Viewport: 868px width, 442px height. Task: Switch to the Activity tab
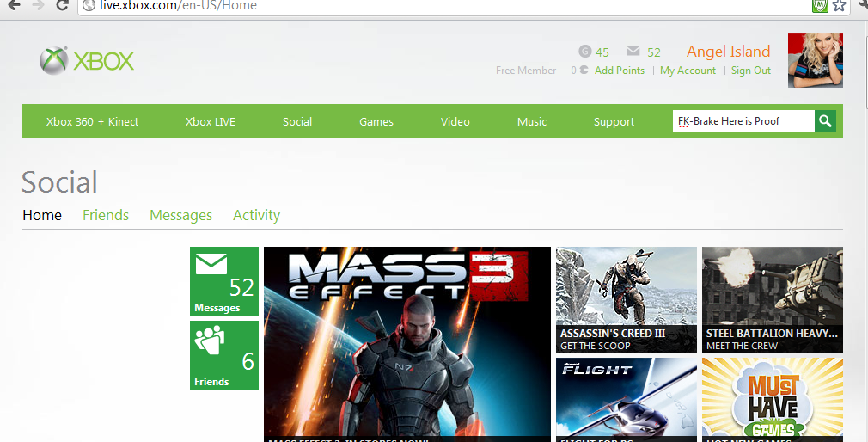coord(256,216)
